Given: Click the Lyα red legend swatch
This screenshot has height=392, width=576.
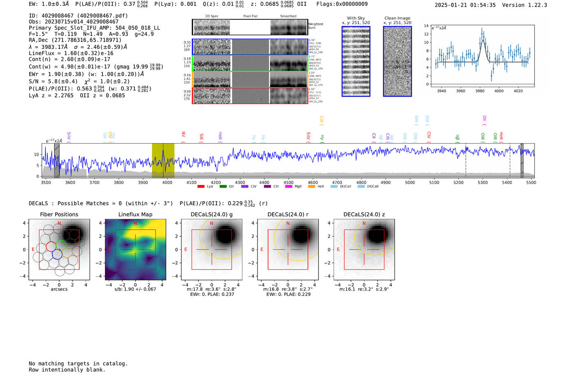Looking at the screenshot, I should click(201, 186).
